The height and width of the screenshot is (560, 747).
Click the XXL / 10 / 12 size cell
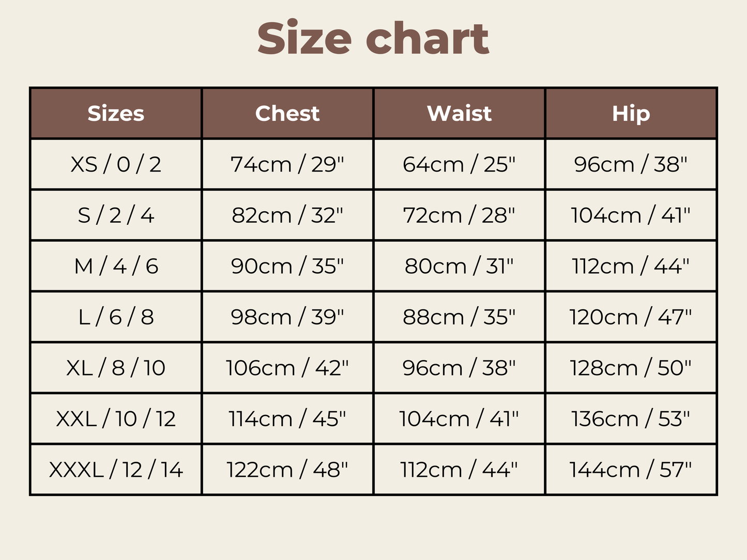click(x=116, y=418)
